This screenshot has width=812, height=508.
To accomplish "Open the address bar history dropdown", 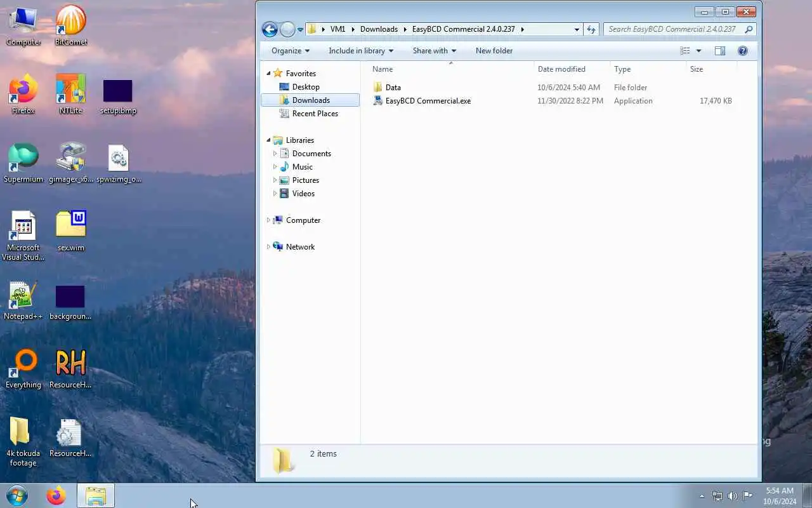I will click(x=577, y=29).
